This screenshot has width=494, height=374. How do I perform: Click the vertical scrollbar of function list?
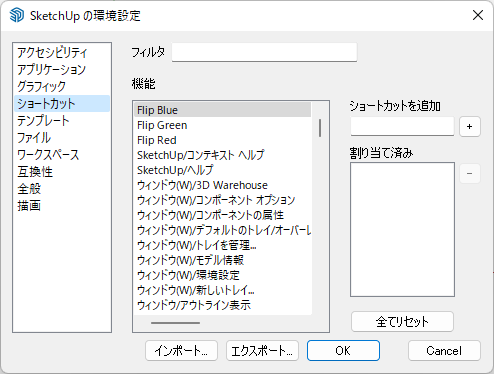pyautogui.click(x=320, y=128)
